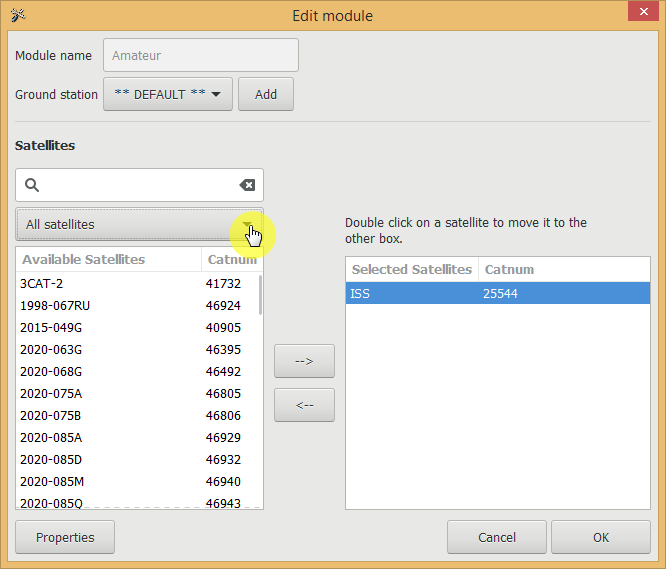Expand the Ground station DEFAULT dropdown
This screenshot has width=666, height=569.
(168, 95)
